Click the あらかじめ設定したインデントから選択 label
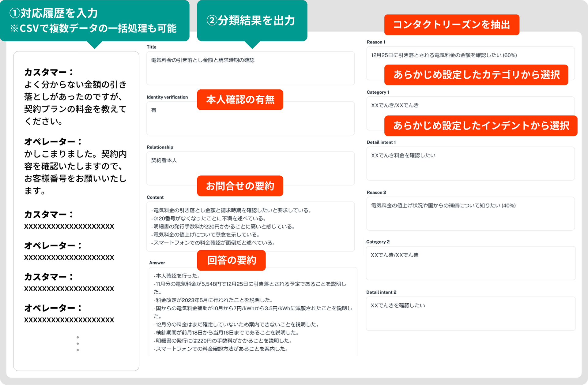Viewport: 588px width, 385px height. (x=481, y=126)
